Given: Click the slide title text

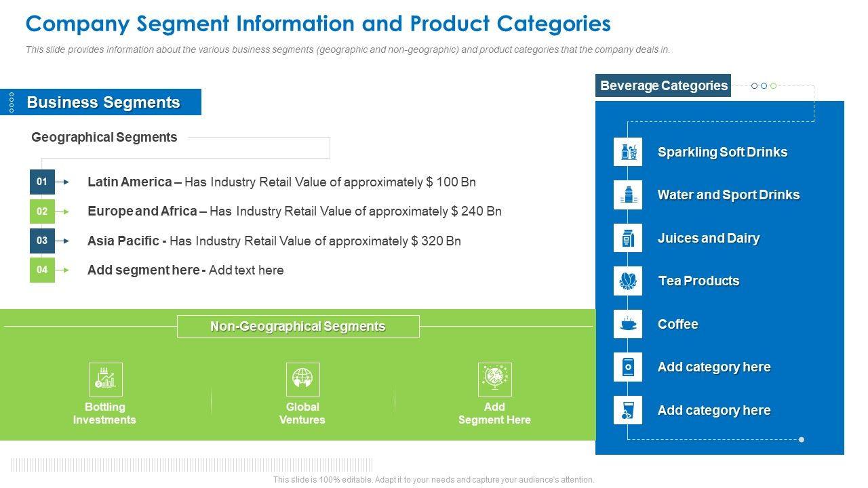Looking at the screenshot, I should (x=318, y=24).
